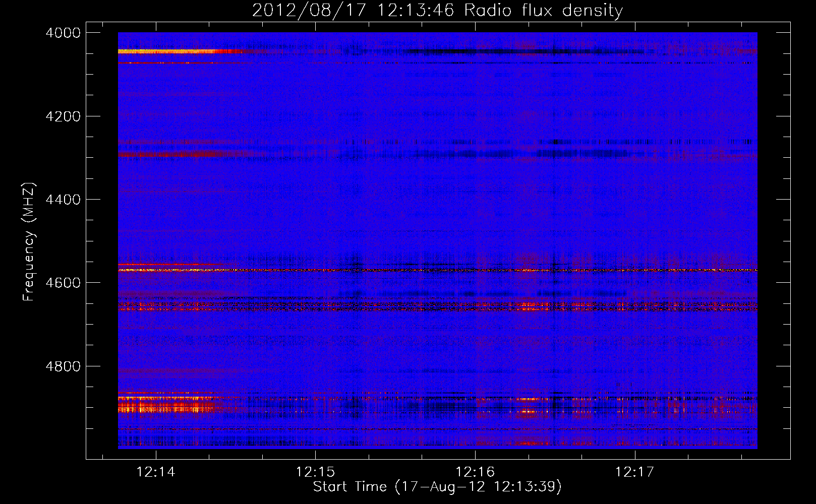Click the "Start Time (17-Aug-12 12:13:39)" x-axis label
This screenshot has width=816, height=504.
[437, 487]
